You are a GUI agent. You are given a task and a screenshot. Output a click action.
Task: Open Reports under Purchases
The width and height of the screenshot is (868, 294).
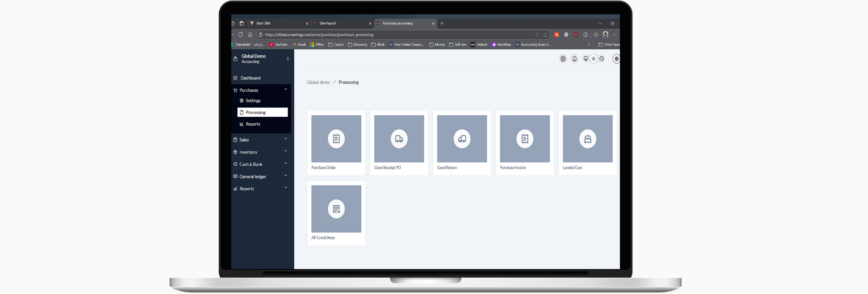(253, 124)
